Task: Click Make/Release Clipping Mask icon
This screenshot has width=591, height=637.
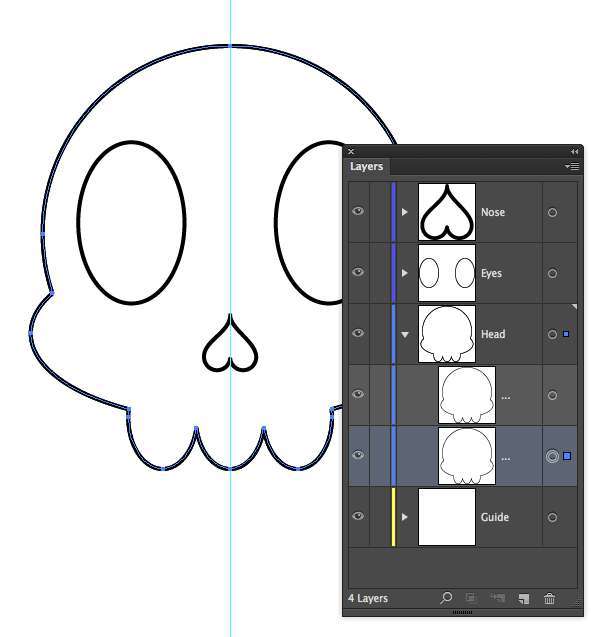Action: (471, 598)
